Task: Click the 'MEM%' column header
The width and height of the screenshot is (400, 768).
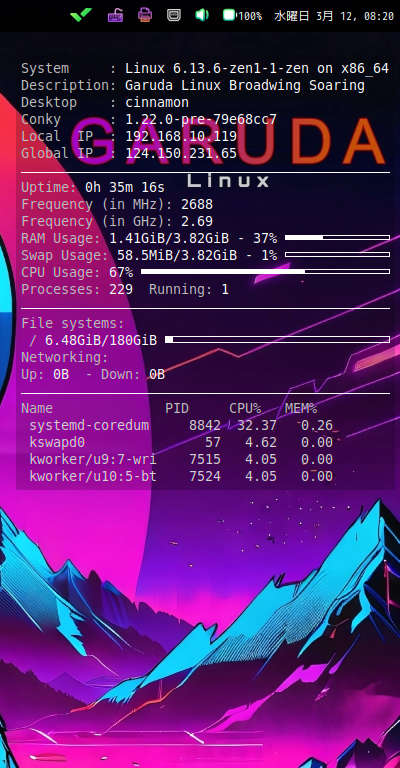Action: click(x=301, y=408)
